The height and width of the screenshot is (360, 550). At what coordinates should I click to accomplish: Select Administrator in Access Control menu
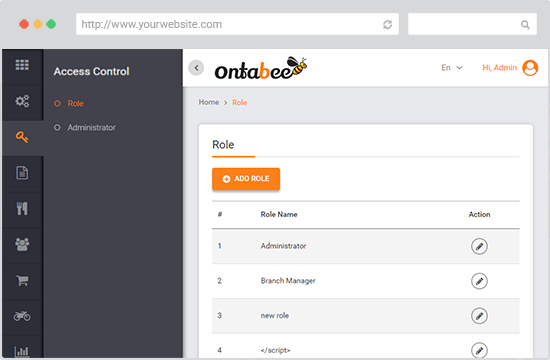91,128
